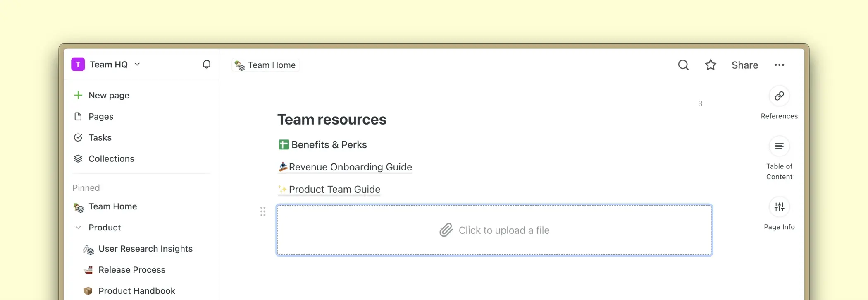The width and height of the screenshot is (868, 300).
Task: Click the file upload drop area
Action: point(494,230)
